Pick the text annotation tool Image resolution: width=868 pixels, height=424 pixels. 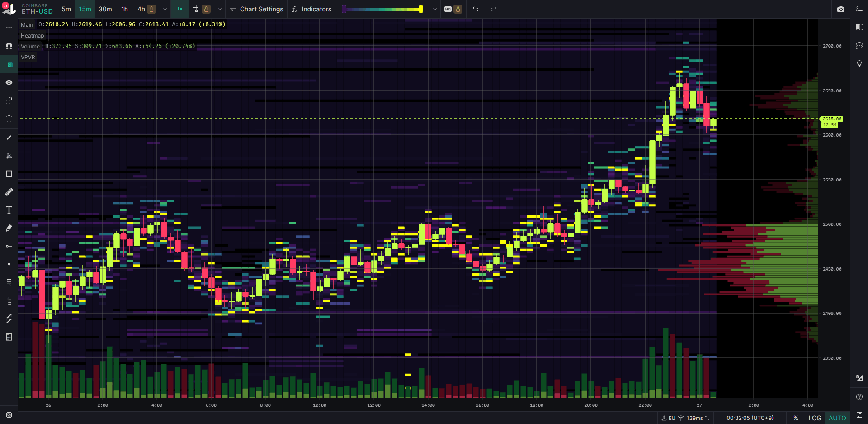coord(9,210)
